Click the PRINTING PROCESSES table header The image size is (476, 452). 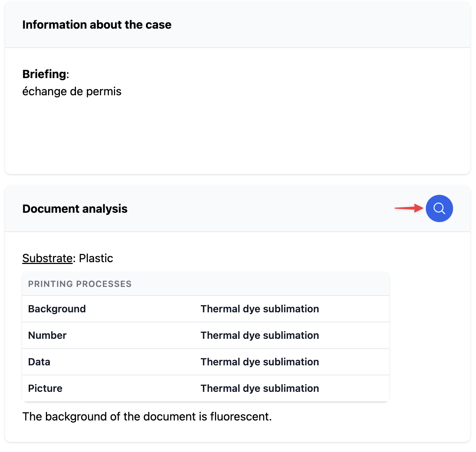80,284
